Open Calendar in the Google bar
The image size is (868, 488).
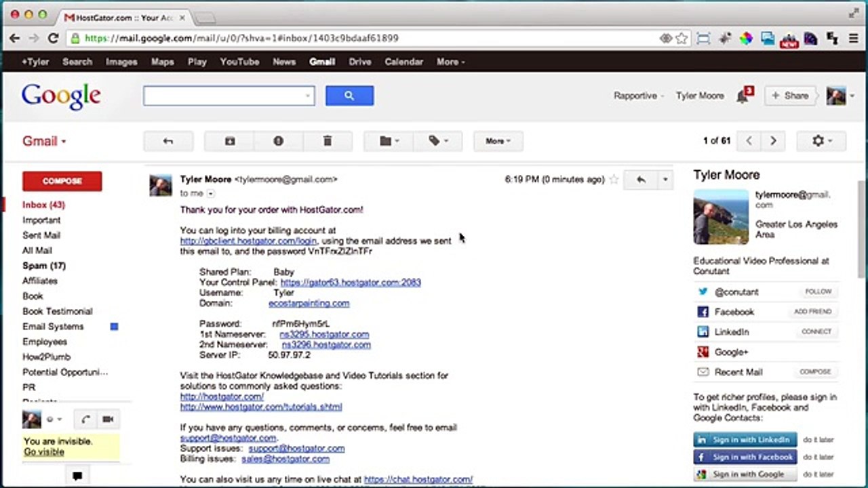[404, 62]
